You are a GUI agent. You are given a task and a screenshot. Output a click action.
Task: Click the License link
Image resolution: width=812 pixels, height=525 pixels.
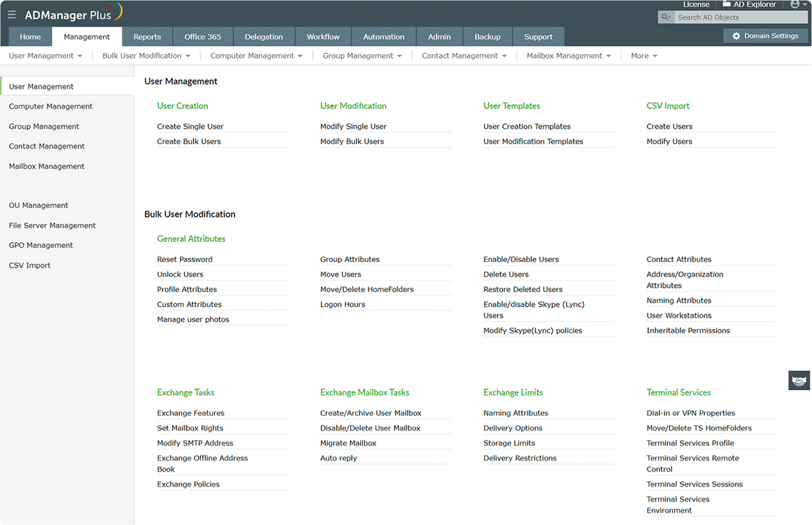696,4
